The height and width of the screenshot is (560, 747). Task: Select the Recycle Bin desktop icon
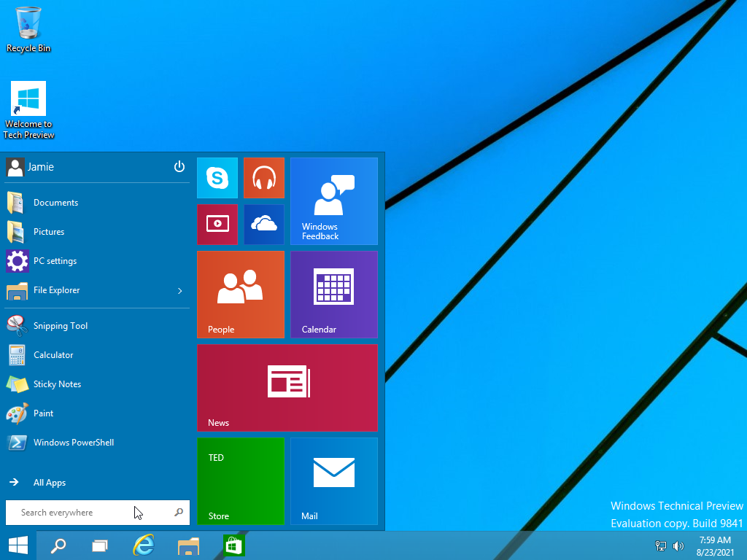click(28, 29)
